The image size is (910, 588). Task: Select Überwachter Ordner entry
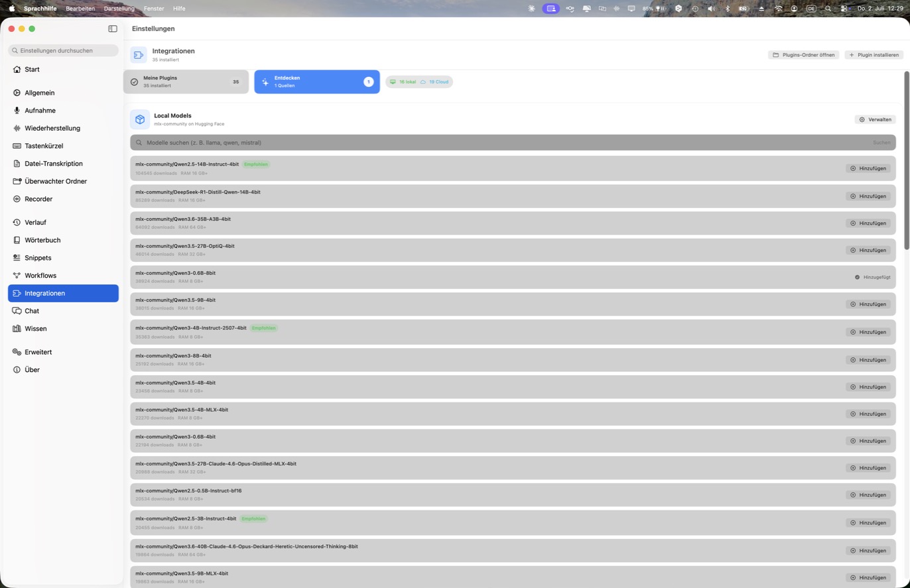click(63, 181)
